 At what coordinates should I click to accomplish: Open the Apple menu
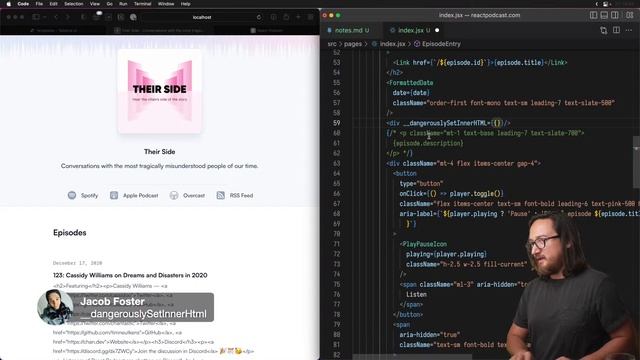coord(8,4)
